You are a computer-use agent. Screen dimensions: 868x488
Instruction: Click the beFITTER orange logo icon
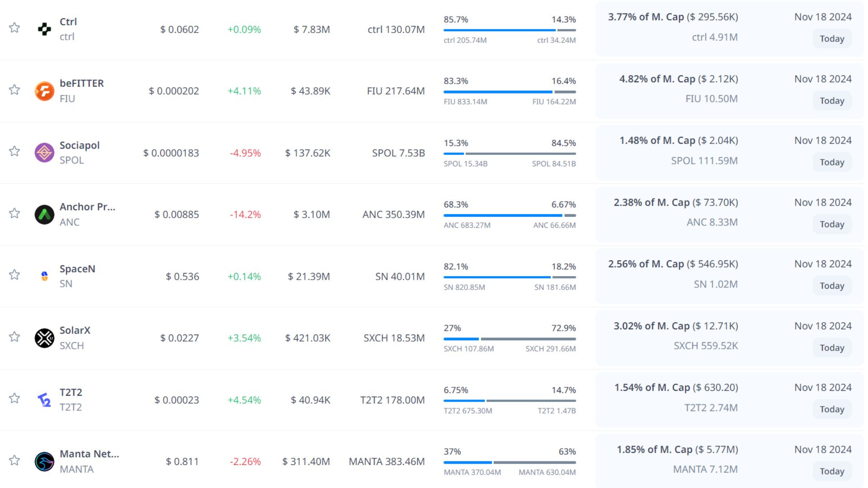(x=44, y=91)
